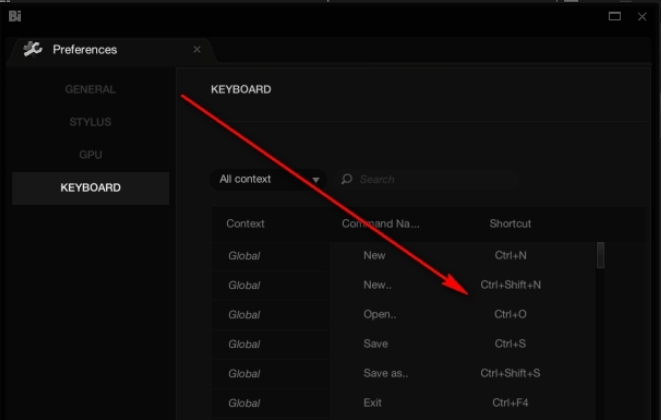
Task: Click the Ctrl+O shortcut for Open
Action: point(510,314)
